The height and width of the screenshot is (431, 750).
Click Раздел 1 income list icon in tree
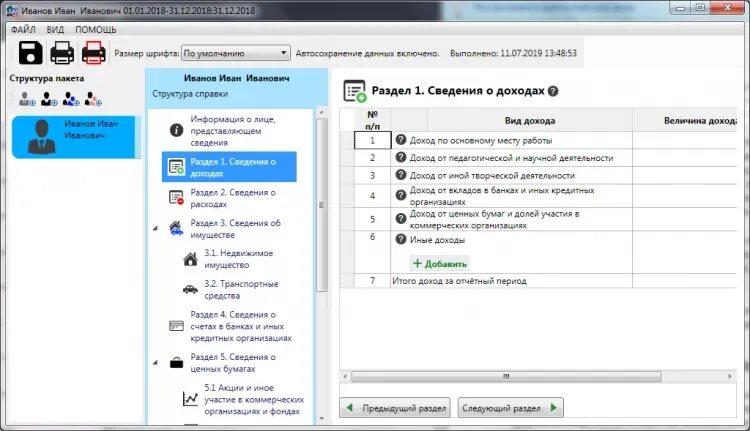[x=176, y=167]
